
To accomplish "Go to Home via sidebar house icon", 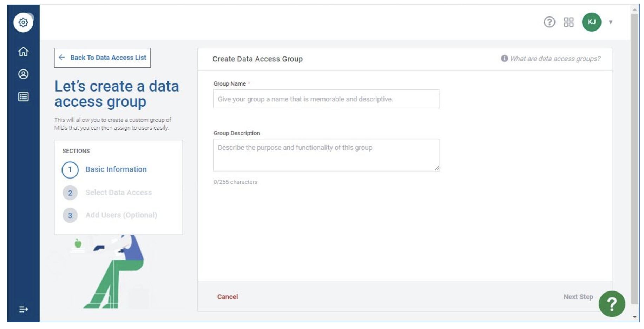I will pyautogui.click(x=23, y=52).
